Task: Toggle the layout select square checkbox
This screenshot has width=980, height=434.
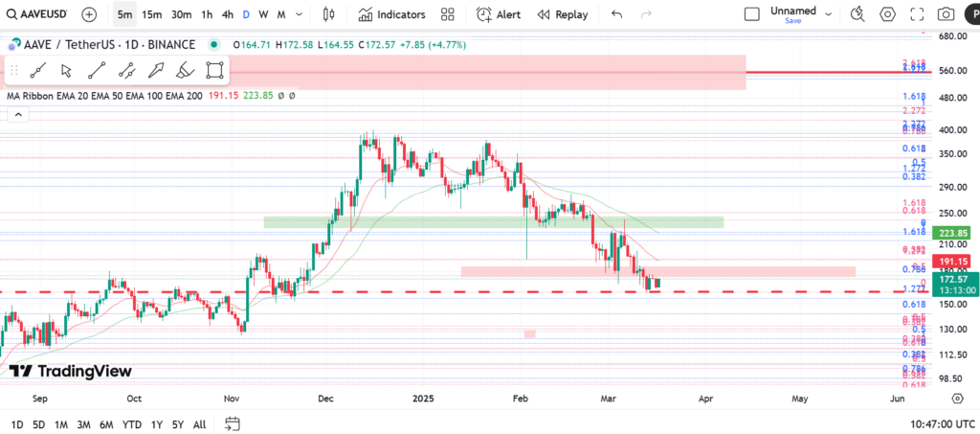Action: click(x=752, y=14)
